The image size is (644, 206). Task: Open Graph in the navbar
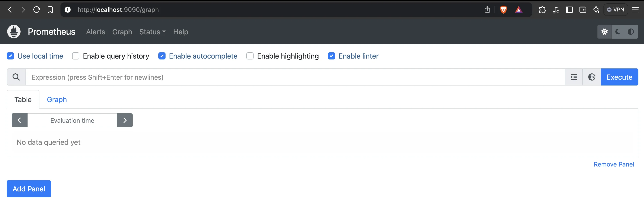[122, 32]
